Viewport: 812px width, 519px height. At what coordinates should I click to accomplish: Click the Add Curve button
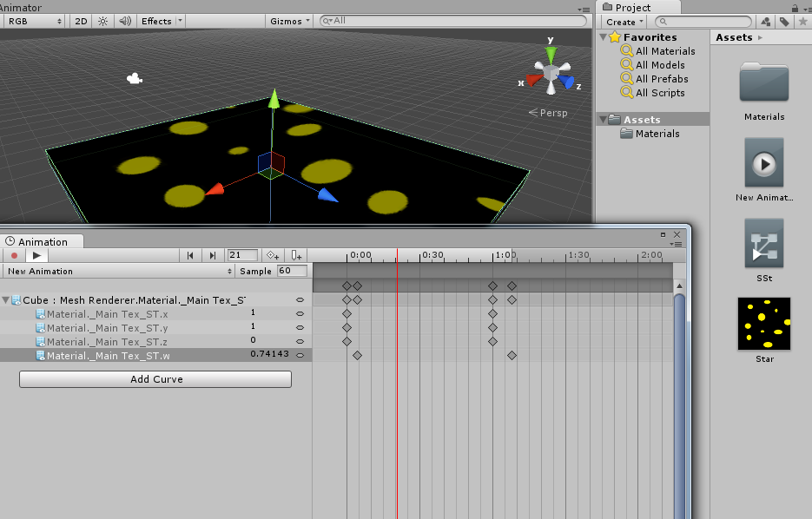click(x=155, y=379)
